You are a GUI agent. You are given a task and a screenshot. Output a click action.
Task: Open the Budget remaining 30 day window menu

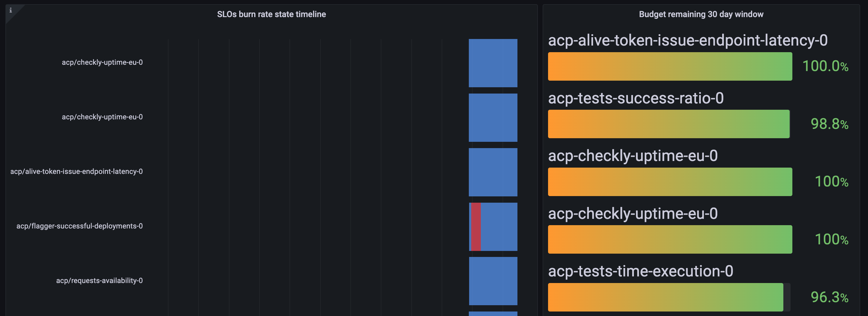701,14
